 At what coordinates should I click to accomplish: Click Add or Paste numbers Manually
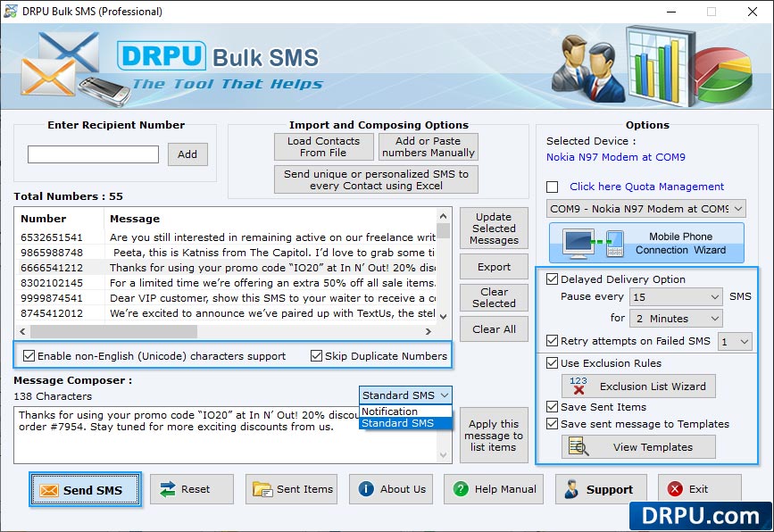click(428, 146)
